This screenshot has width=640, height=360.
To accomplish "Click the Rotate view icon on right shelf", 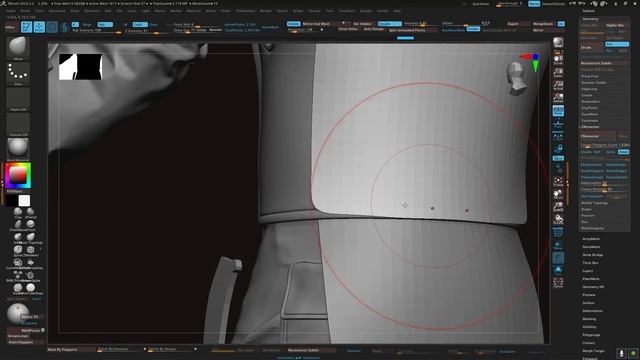I will [x=558, y=220].
